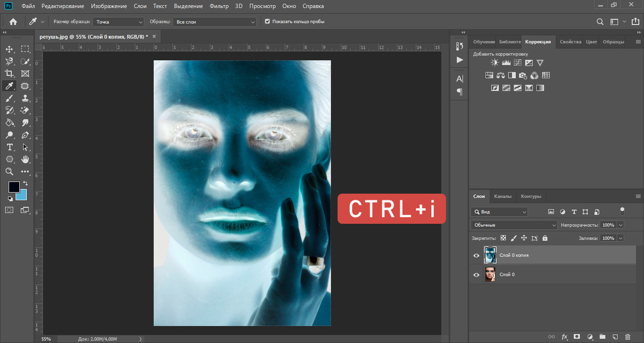Open the Eyedropper tool preset picker
Image resolution: width=644 pixels, height=343 pixels.
[38, 22]
